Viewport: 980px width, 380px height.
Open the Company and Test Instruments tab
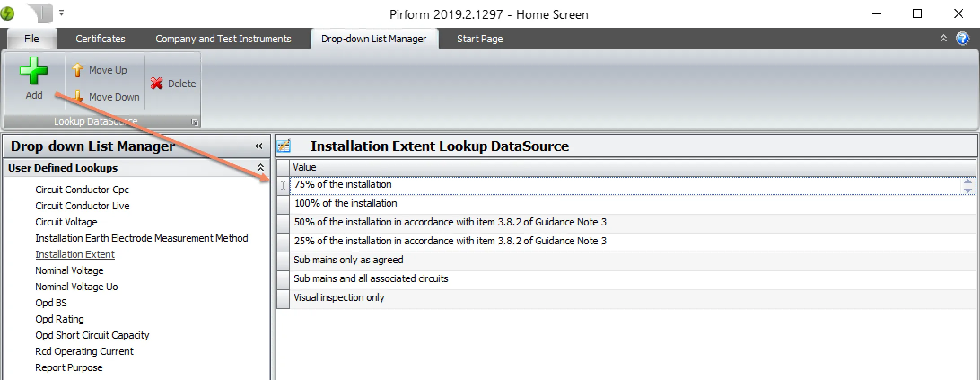pyautogui.click(x=223, y=39)
